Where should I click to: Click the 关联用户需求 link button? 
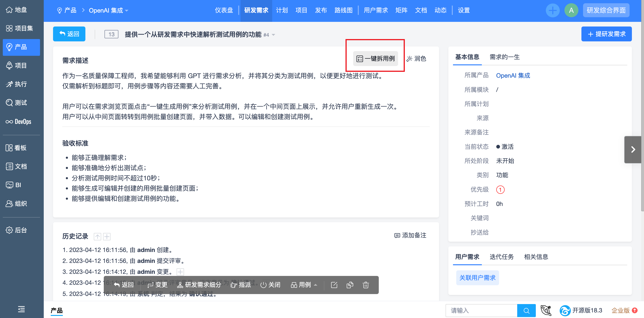coord(478,278)
